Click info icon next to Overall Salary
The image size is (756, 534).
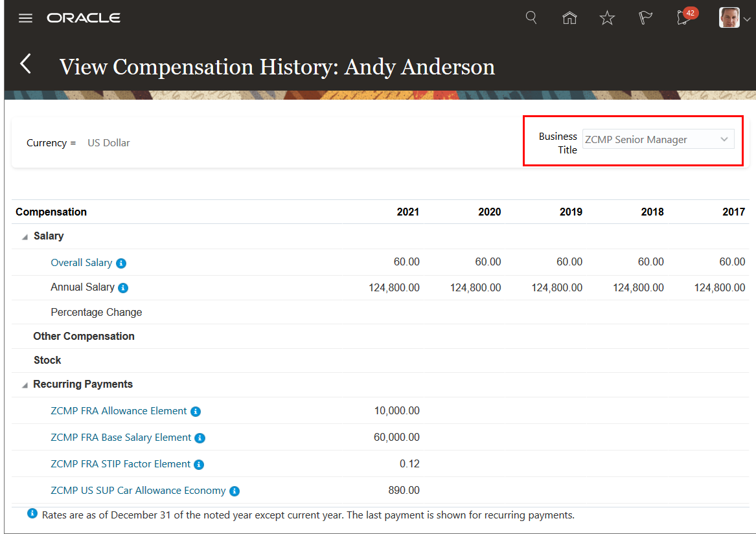point(121,263)
